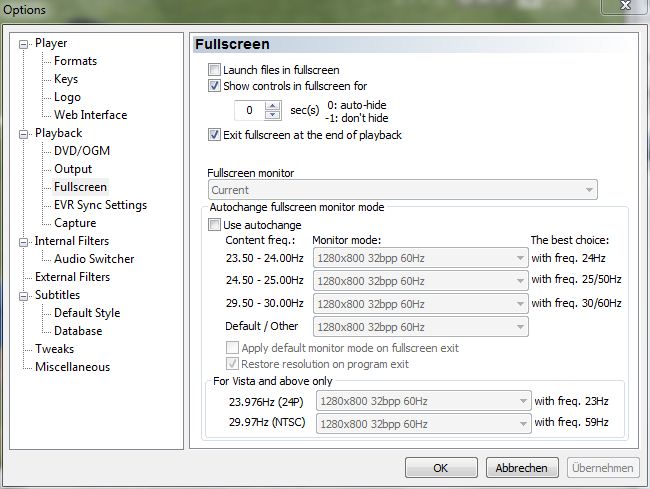Click the OK button
Viewport: 650px width, 489px height.
tap(440, 467)
